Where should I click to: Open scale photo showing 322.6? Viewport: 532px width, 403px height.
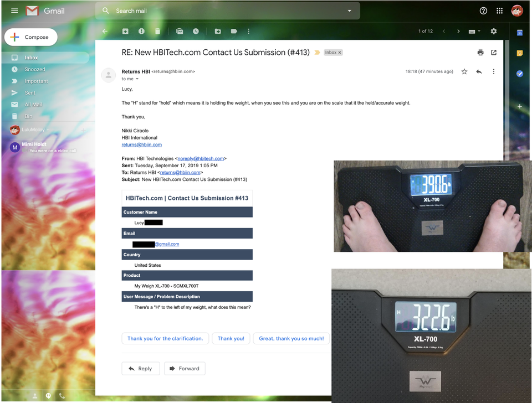tap(432, 335)
